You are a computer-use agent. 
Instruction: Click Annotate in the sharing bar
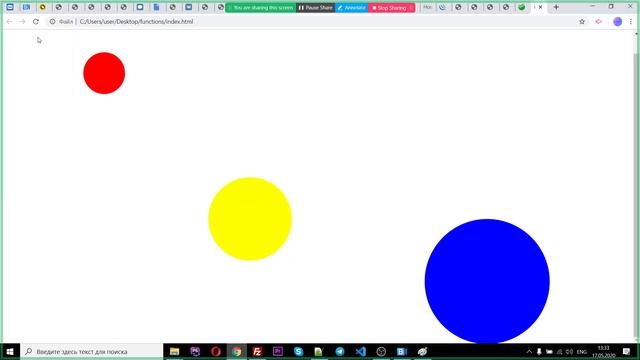click(351, 7)
